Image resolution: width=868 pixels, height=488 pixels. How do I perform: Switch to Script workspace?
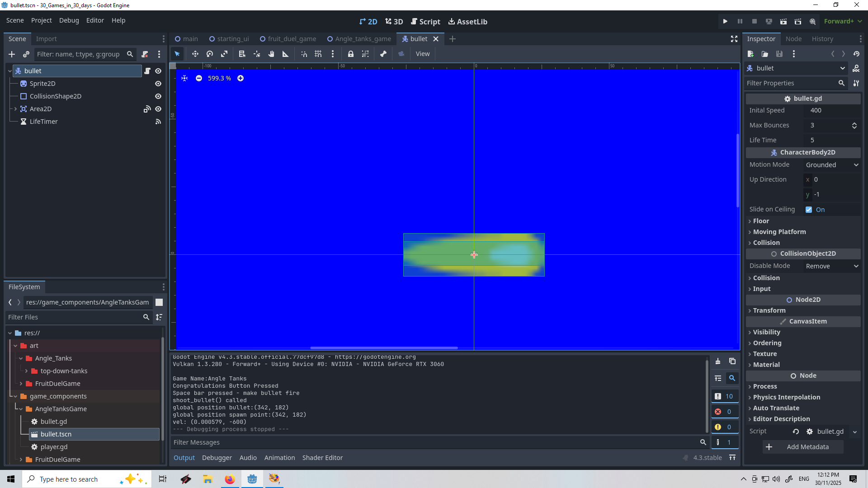(425, 21)
